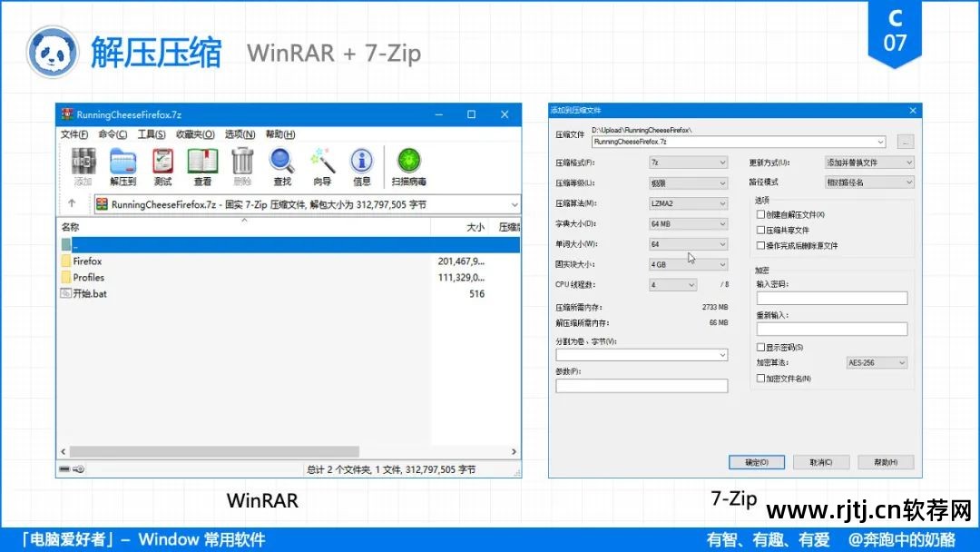Open the View (查看) toolbar icon
980x552 pixels.
tap(201, 168)
